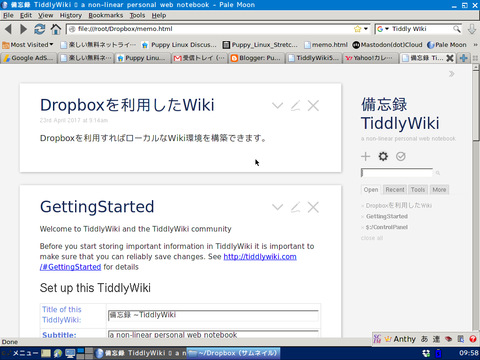The width and height of the screenshot is (480, 360).
Task: Click the Title of this TiddlyWiki label link
Action: [62, 315]
